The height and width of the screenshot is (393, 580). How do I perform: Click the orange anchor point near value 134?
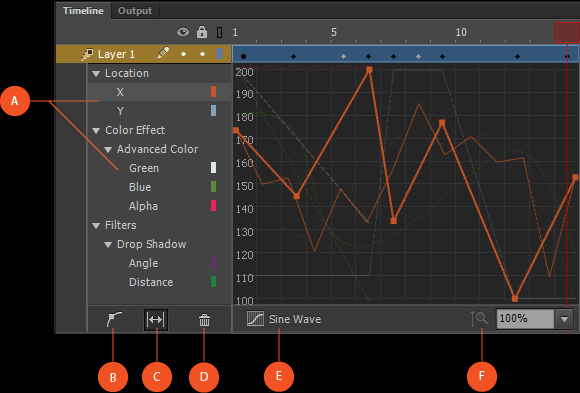coord(394,221)
